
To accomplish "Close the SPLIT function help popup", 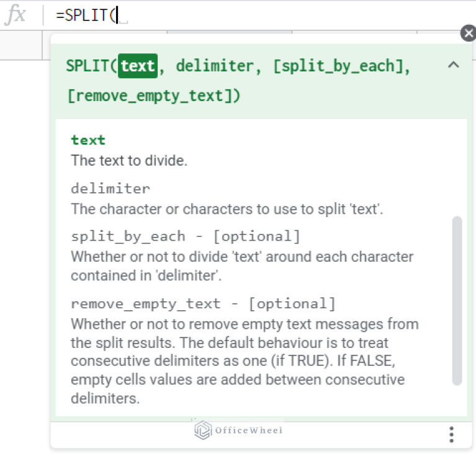I will pyautogui.click(x=468, y=33).
